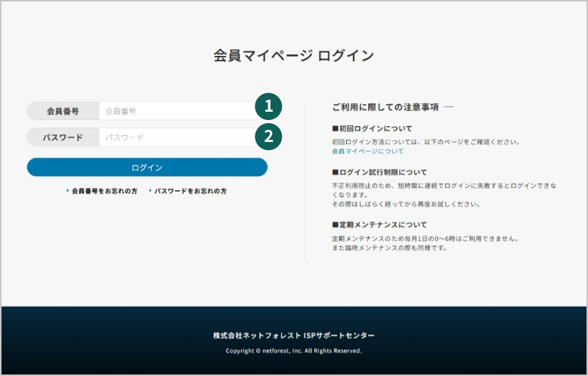Viewport: 588px width, 376px height.
Task: Click the blue dash beside ご利用に際しての注意事項
Action: [x=449, y=107]
